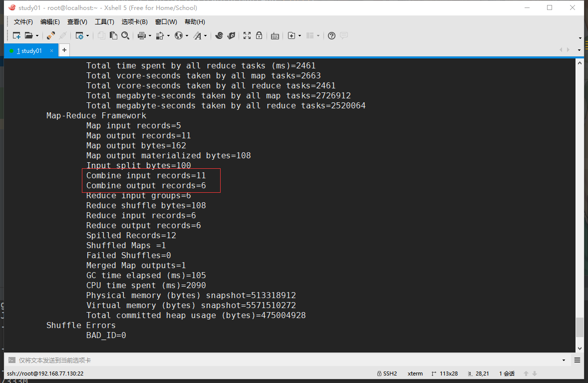Click the Font 'A' icon

point(197,35)
